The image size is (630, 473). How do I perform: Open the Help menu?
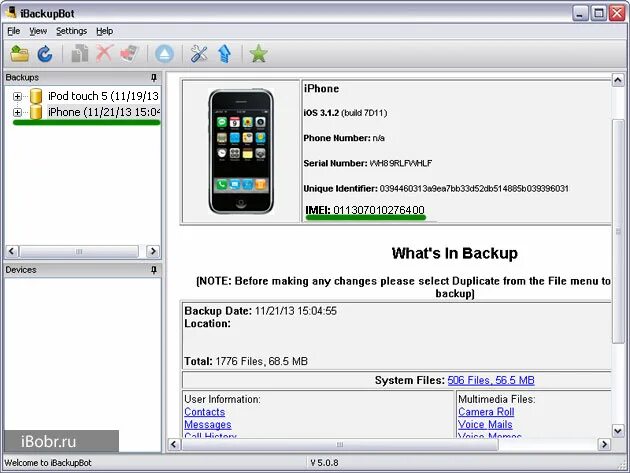pos(104,31)
